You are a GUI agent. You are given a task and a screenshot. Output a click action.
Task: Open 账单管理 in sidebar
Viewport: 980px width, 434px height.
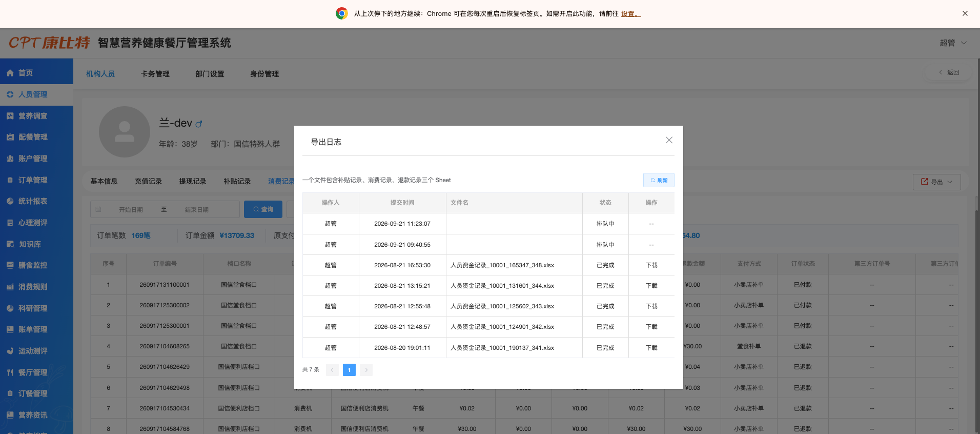pos(36,329)
